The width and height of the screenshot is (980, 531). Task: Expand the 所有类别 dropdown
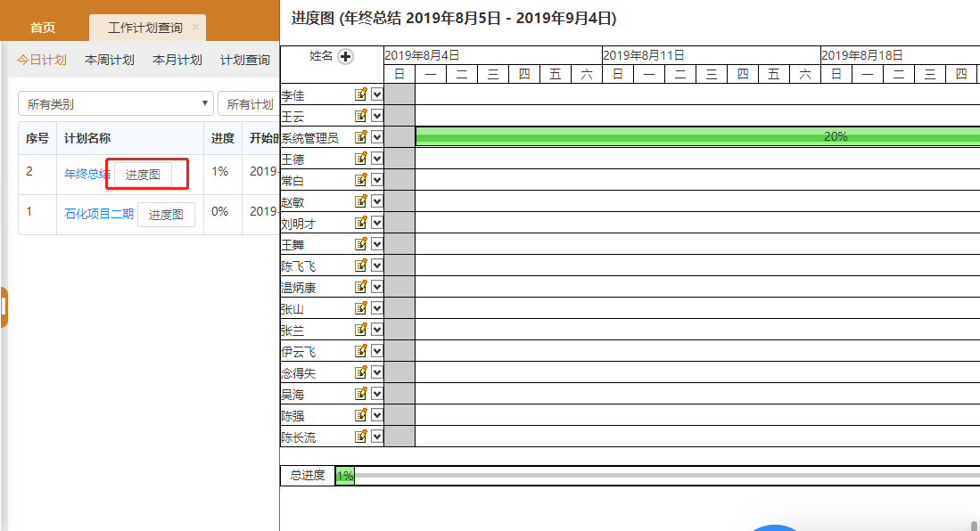click(116, 104)
